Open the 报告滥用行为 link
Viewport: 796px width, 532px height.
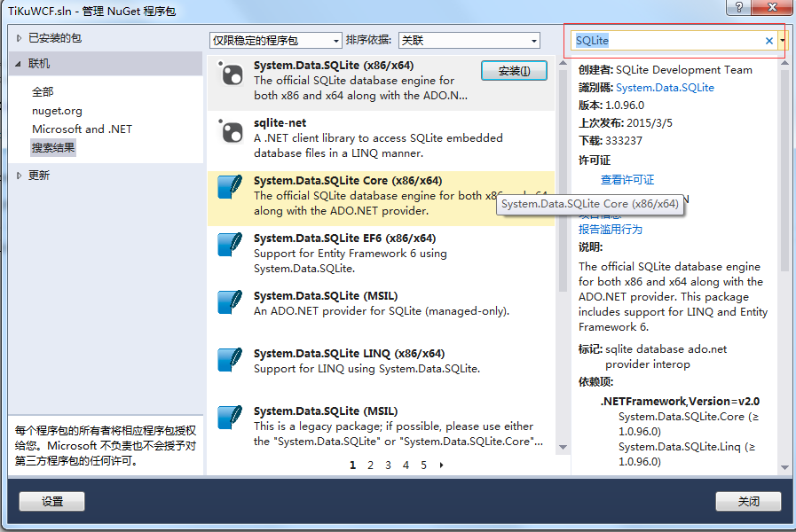click(611, 230)
